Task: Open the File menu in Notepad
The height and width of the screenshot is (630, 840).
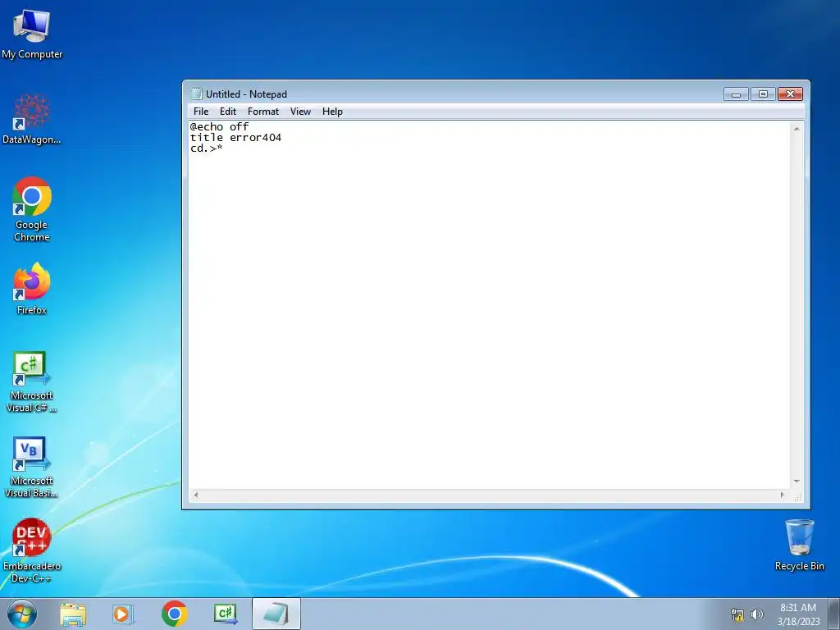Action: (201, 112)
